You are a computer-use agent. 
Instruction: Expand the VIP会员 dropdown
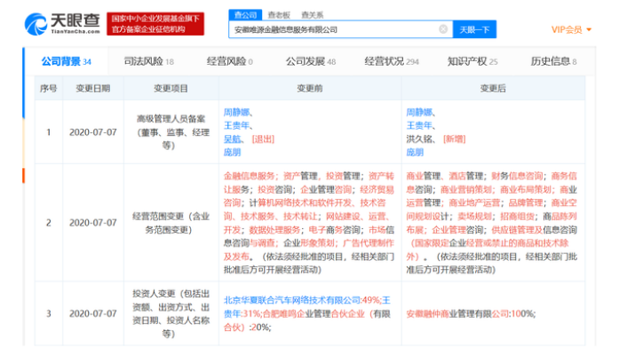571,29
